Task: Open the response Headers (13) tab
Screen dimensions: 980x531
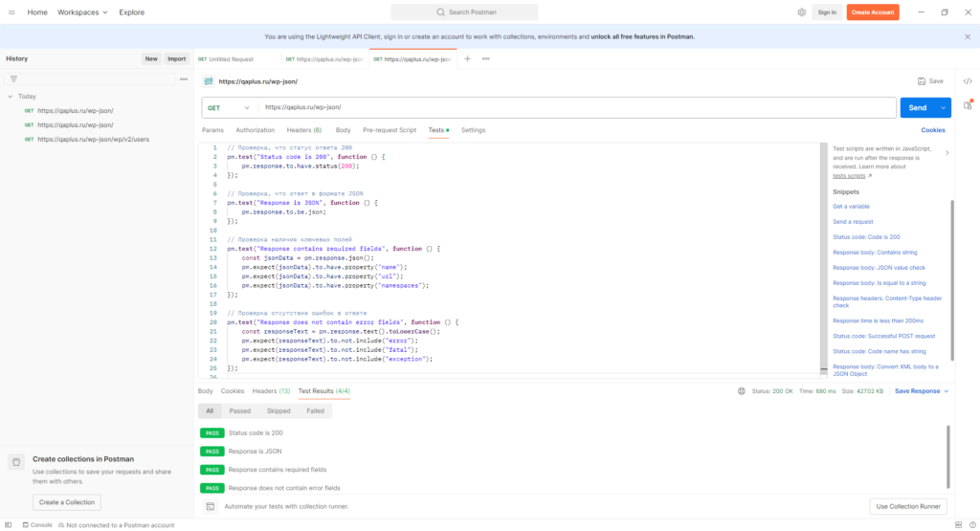Action: (x=271, y=391)
